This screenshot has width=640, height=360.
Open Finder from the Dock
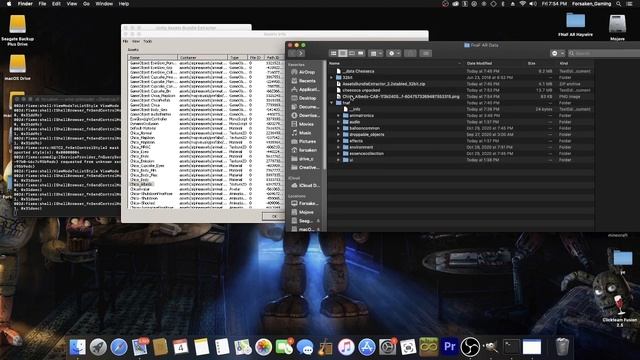point(78,347)
